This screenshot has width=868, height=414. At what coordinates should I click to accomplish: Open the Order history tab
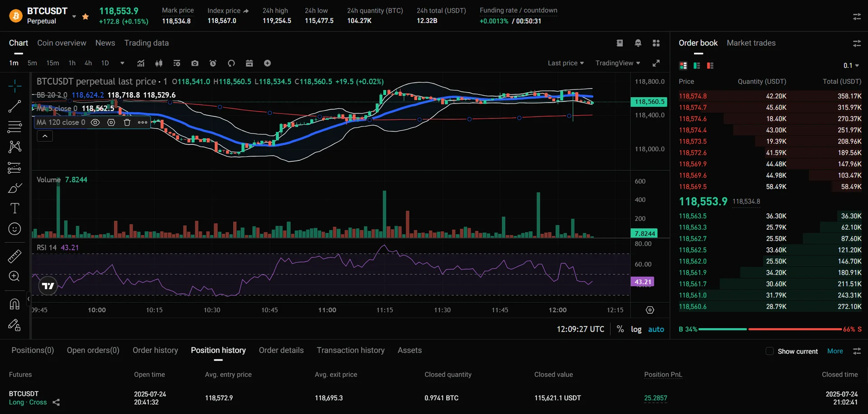155,350
